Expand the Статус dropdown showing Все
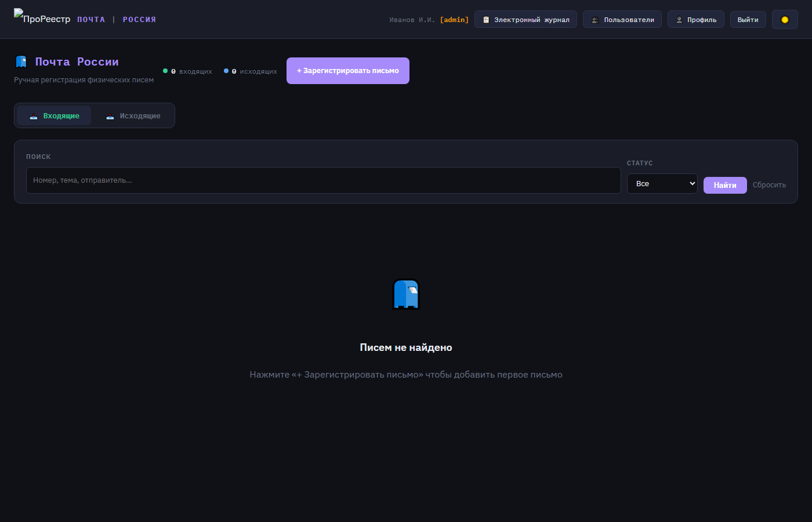The image size is (812, 522). pos(662,184)
